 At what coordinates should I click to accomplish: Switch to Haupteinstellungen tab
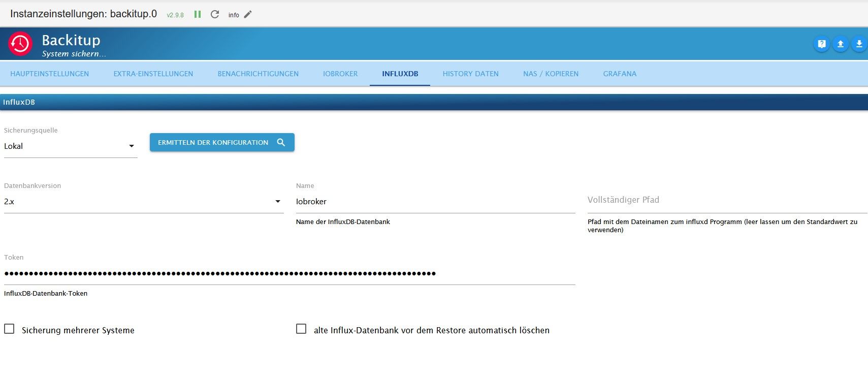(x=50, y=74)
